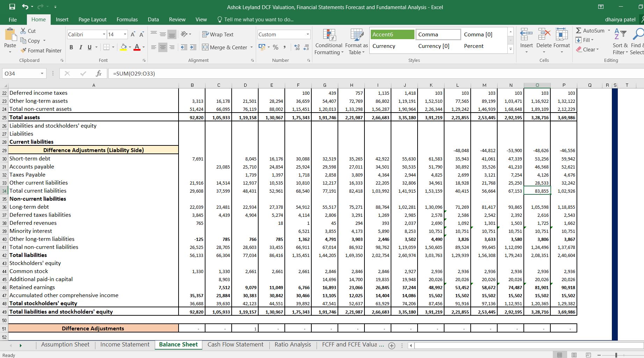Image resolution: width=644 pixels, height=358 pixels.
Task: Switch to Page Layout view icon in status bar
Action: [574, 355]
